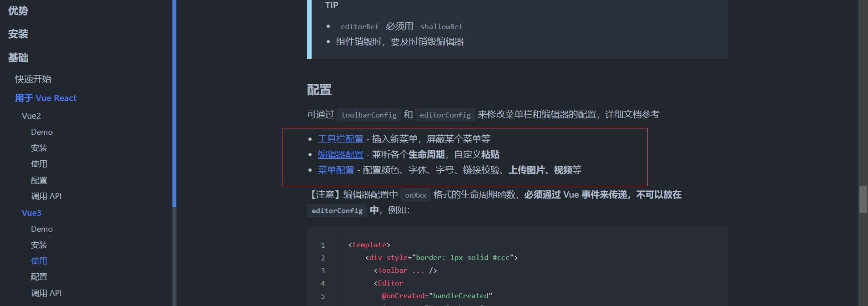Viewport: 868px width, 306px height.
Task: Select 安装 under Vue2
Action: tap(39, 148)
